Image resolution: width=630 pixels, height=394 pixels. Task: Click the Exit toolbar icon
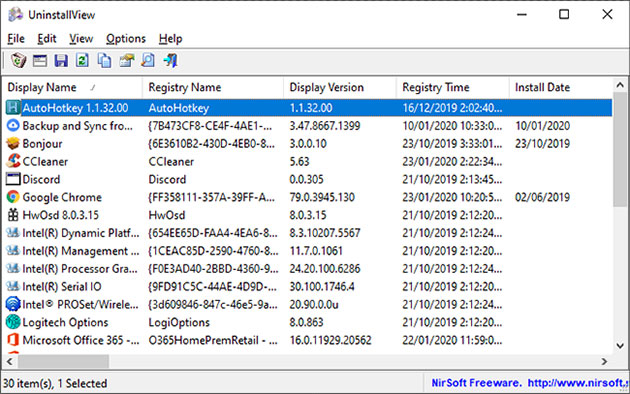(x=170, y=61)
